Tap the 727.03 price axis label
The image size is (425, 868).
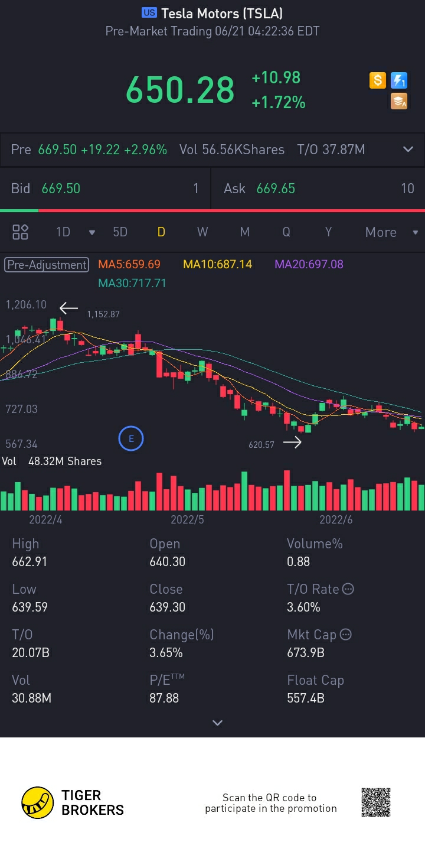click(21, 409)
